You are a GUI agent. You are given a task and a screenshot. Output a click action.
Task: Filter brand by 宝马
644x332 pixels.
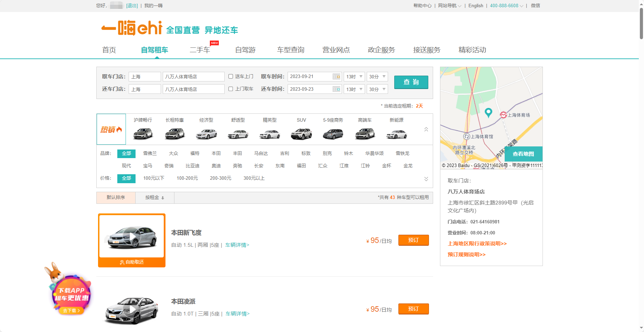(x=148, y=166)
